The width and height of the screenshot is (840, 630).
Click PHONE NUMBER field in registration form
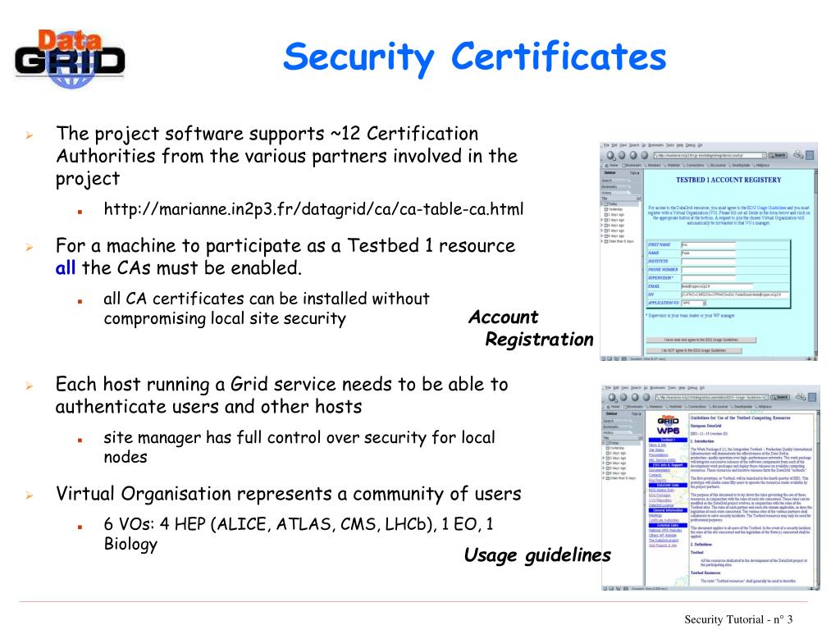[x=708, y=269]
